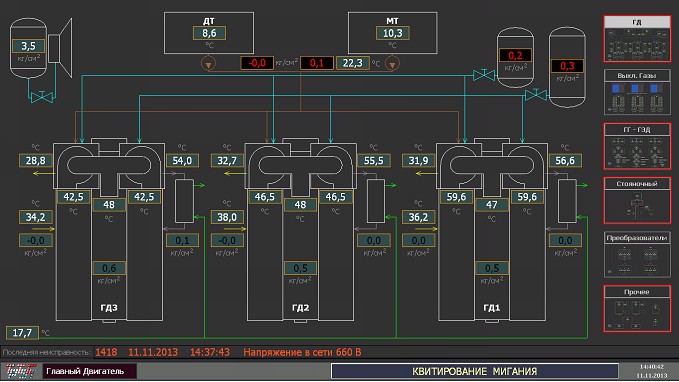This screenshot has height=382, width=679.
Task: Click the 56,6 temperature on ГД1
Action: pyautogui.click(x=565, y=161)
